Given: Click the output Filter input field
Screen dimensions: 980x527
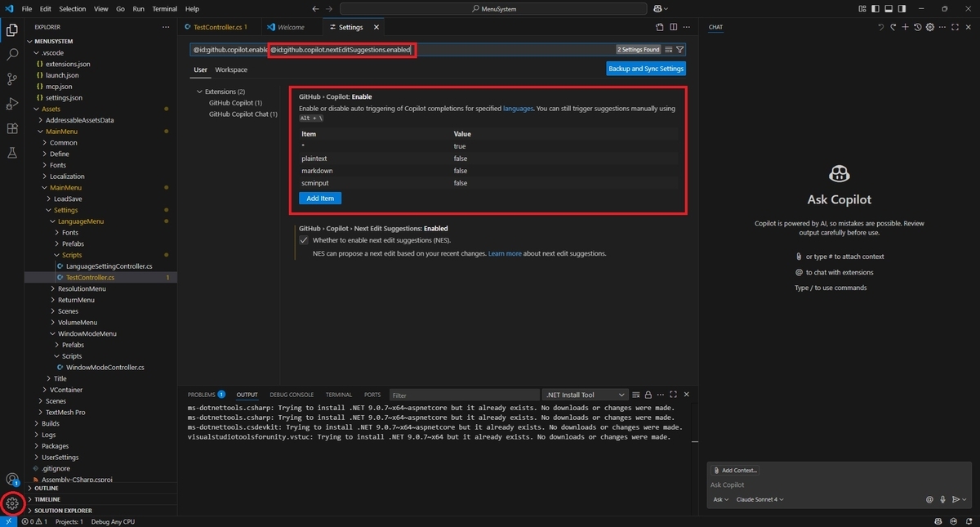Looking at the screenshot, I should pyautogui.click(x=463, y=395).
